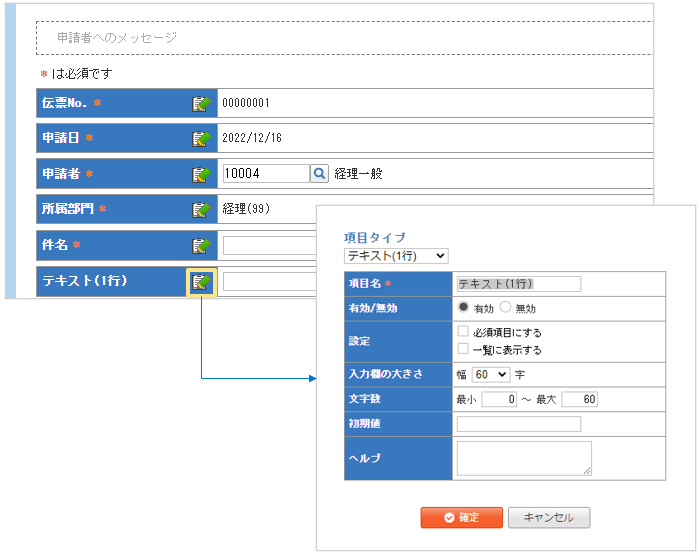Click the edit icon next to 件名

[x=201, y=246]
